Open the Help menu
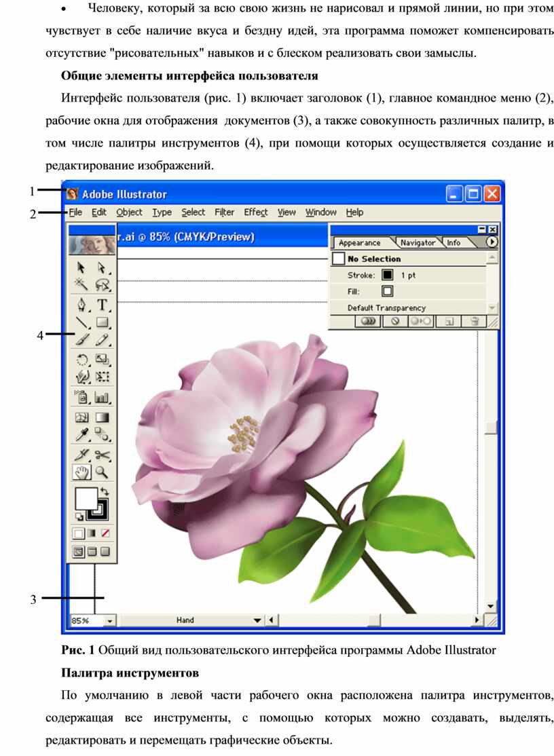This screenshot has width=554, height=756. tap(354, 212)
